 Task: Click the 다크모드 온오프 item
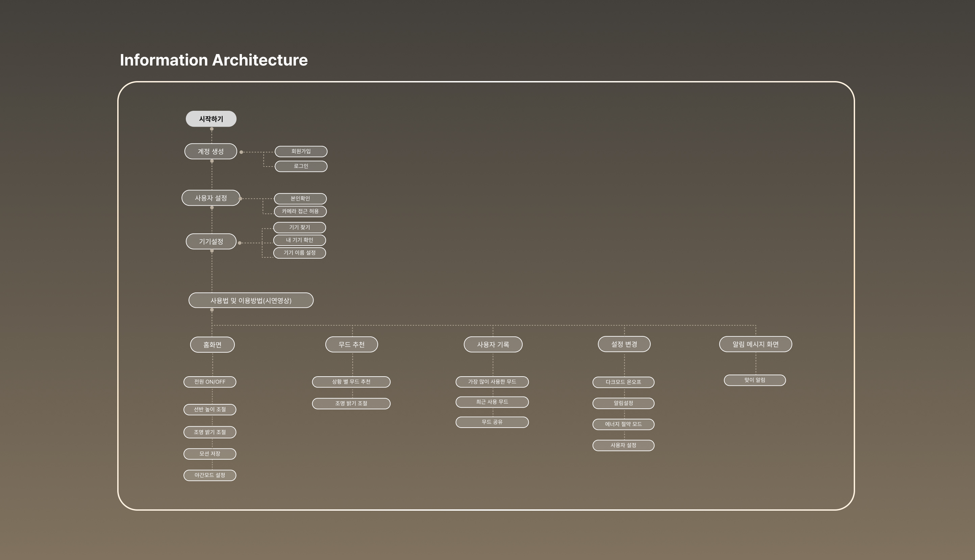click(623, 382)
